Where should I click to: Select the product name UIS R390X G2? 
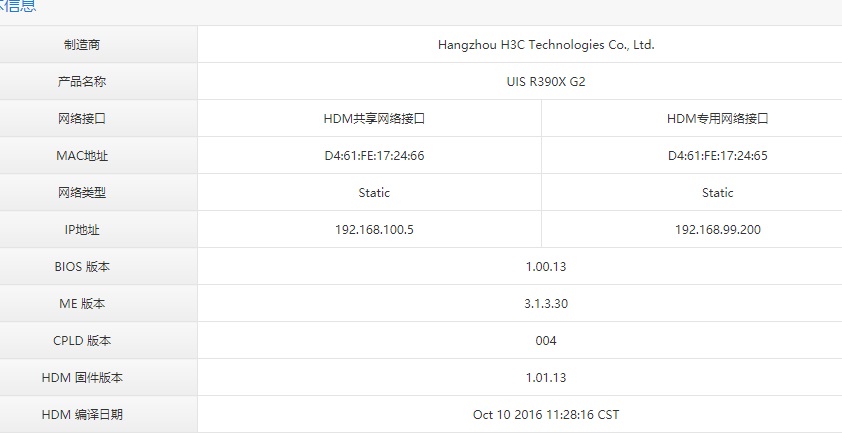(545, 82)
